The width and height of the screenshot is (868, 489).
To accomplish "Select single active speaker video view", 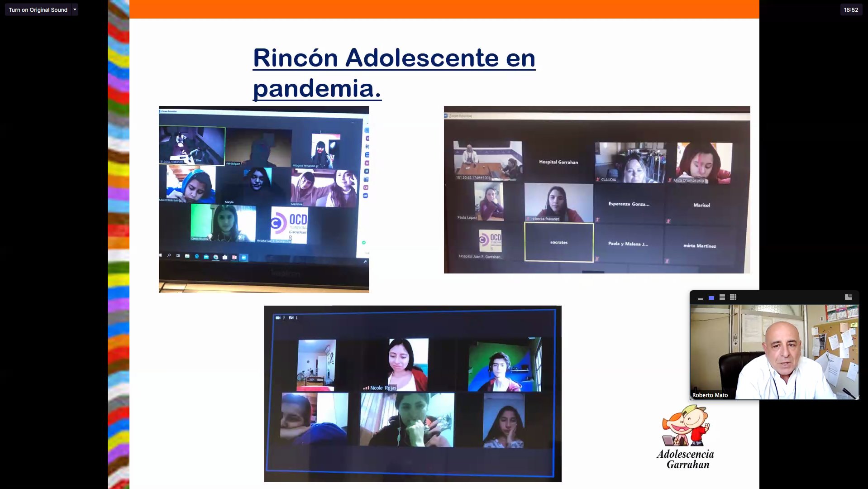I will click(x=711, y=297).
